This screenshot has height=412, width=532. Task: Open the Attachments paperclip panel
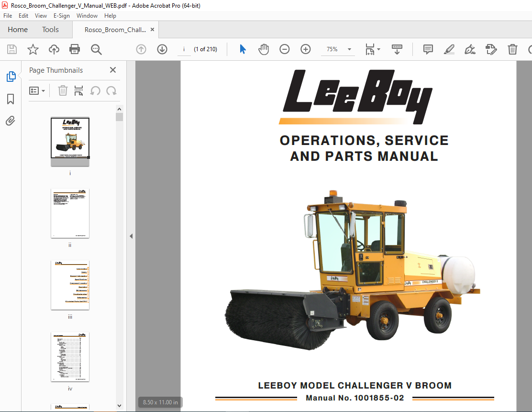(x=11, y=121)
